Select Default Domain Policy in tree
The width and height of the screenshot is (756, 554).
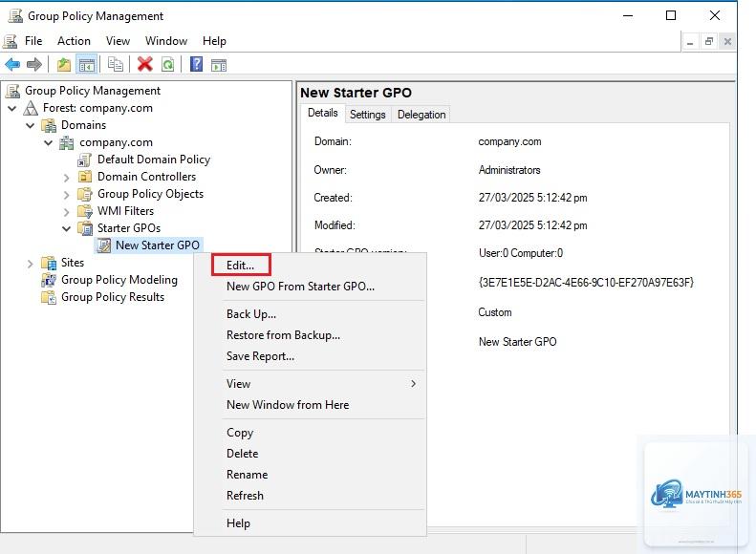154,160
